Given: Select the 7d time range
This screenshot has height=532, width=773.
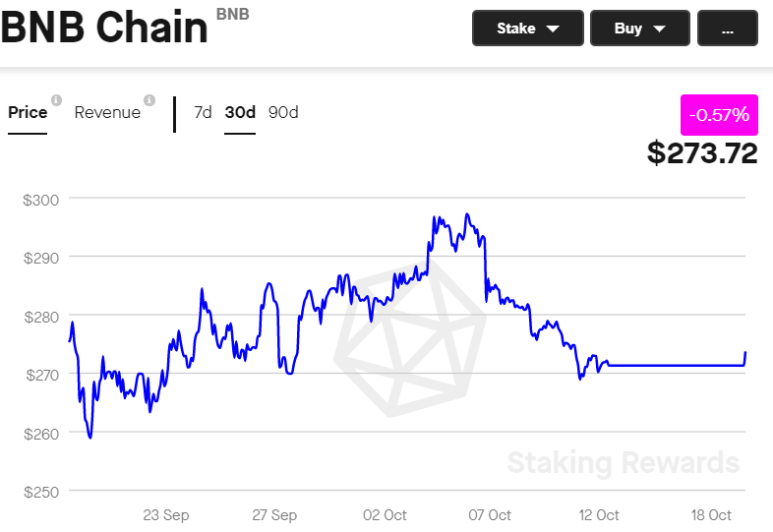Looking at the screenshot, I should coord(203,112).
